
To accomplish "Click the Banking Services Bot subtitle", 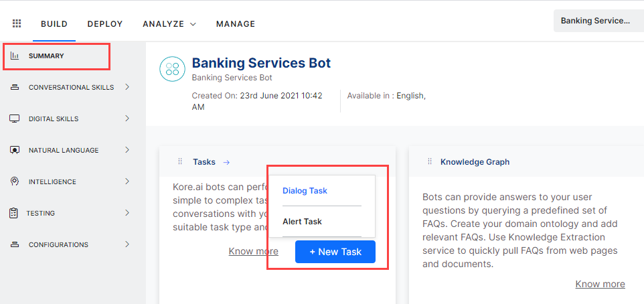I will click(x=232, y=77).
